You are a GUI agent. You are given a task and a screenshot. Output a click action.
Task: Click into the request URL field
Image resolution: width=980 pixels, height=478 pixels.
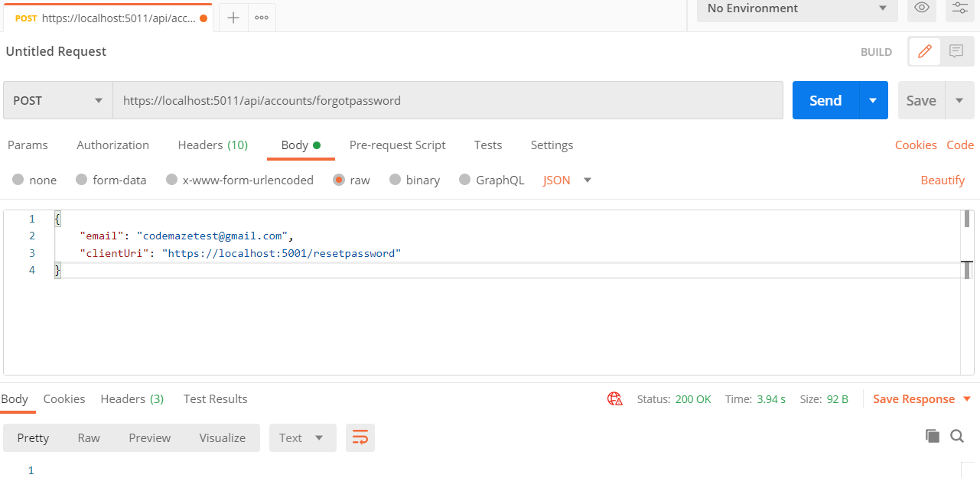tap(448, 101)
